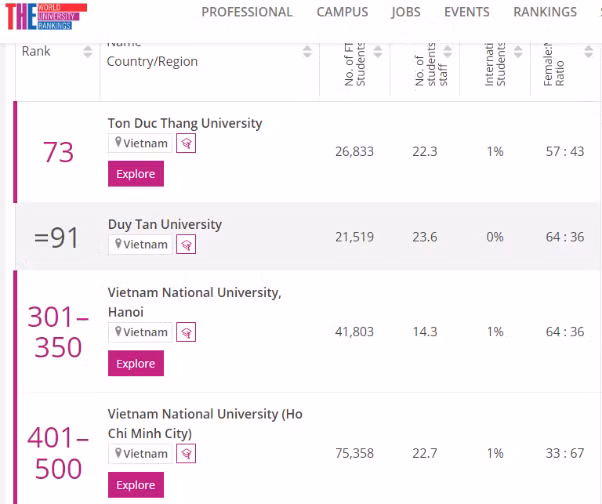
Task: Click the Vietnam location tag under Vietnam National University, Hanoi
Action: (141, 332)
